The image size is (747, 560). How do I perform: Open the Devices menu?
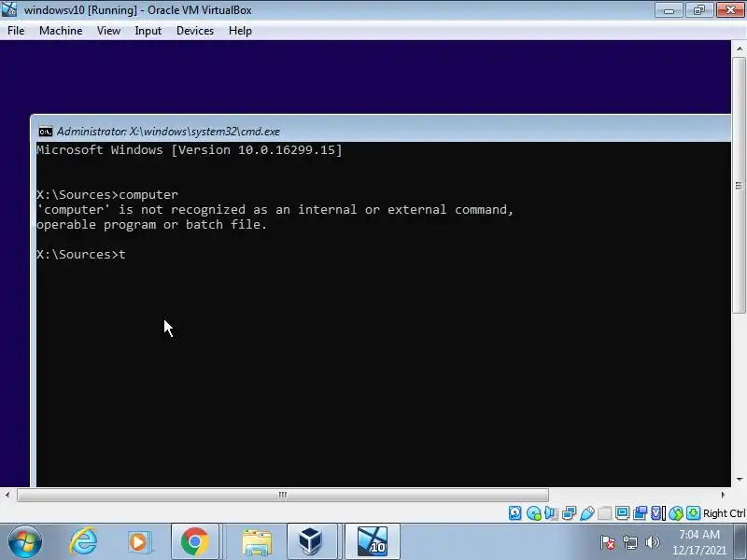[195, 31]
